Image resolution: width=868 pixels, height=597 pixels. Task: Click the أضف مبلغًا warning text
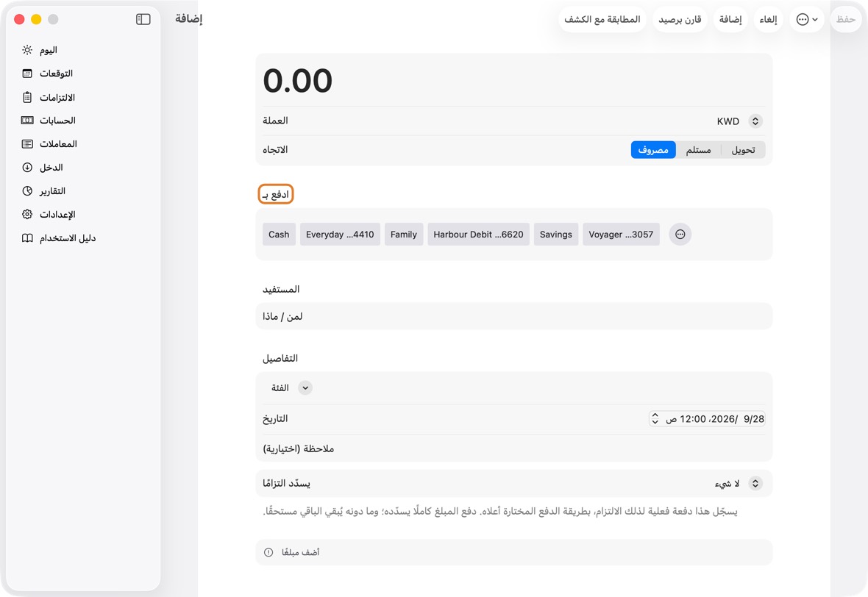(301, 552)
